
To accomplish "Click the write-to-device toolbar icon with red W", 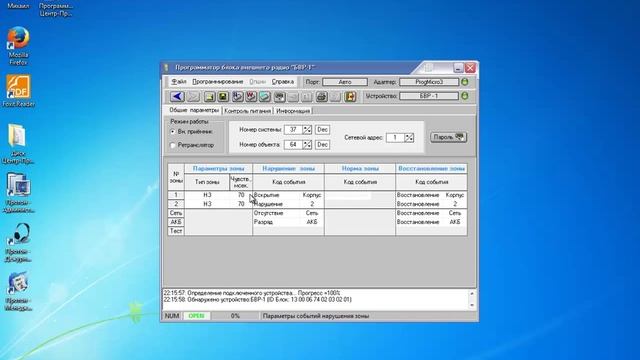I will tap(251, 96).
